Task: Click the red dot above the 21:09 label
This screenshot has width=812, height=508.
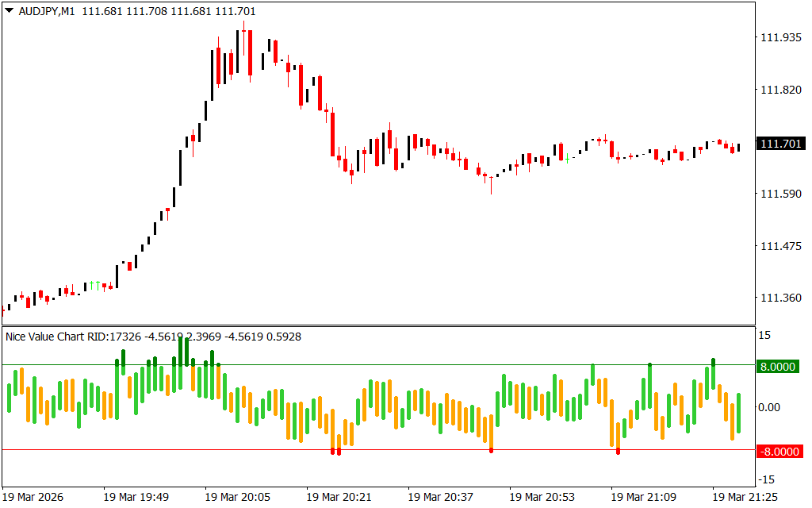Action: click(618, 451)
